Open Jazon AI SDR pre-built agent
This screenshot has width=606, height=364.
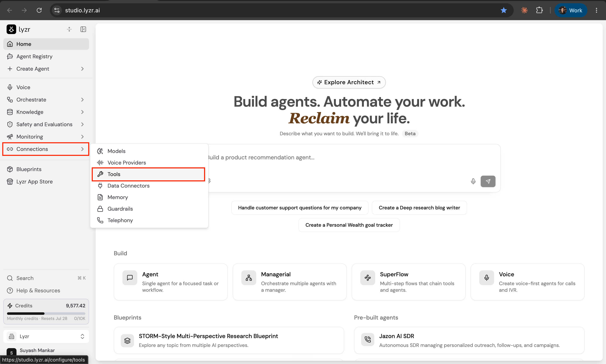point(469,340)
